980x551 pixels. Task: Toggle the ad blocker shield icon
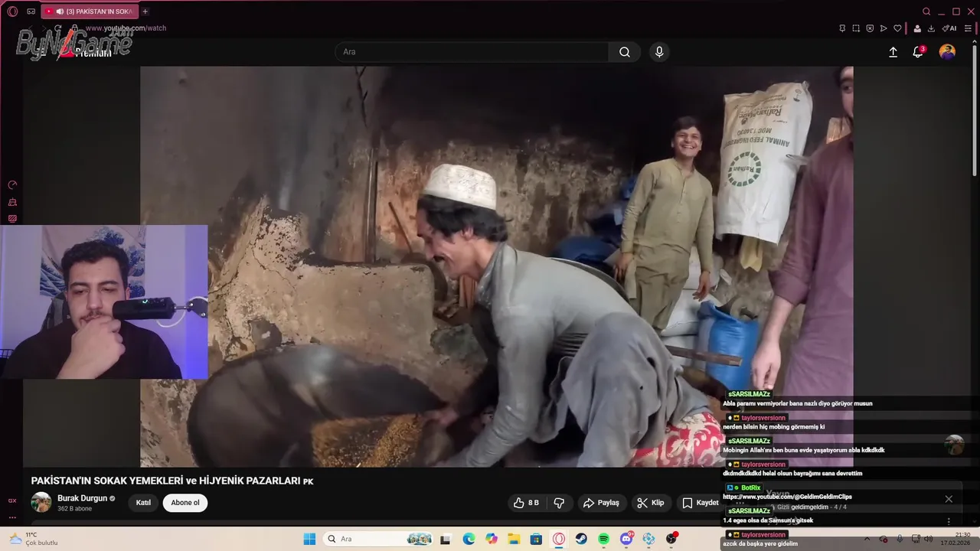[x=870, y=28]
